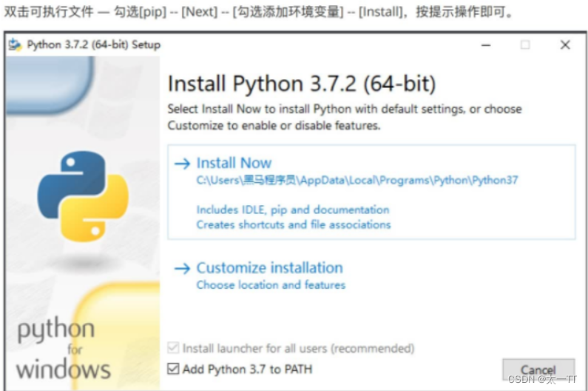Click the 'python for windows' branding text

point(64,348)
